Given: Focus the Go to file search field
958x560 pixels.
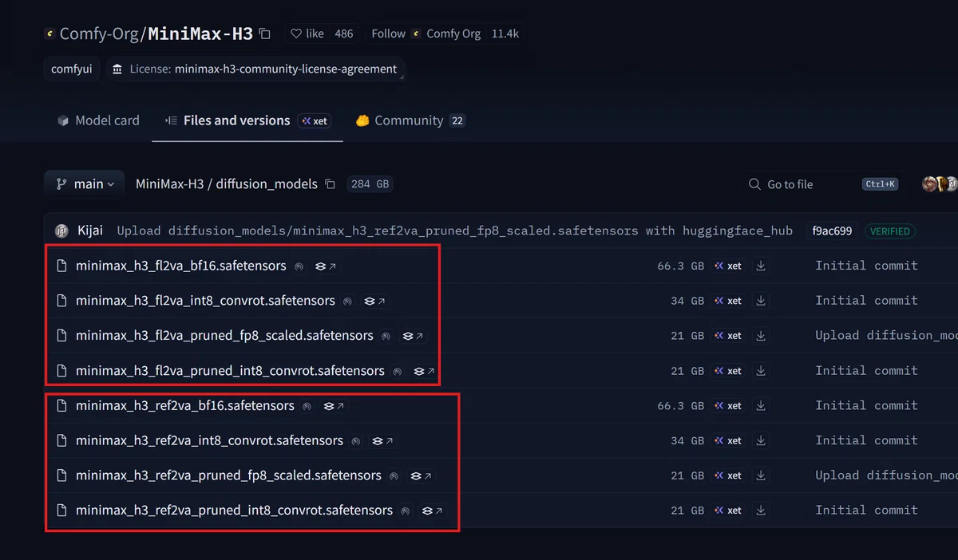Looking at the screenshot, I should pyautogui.click(x=822, y=184).
